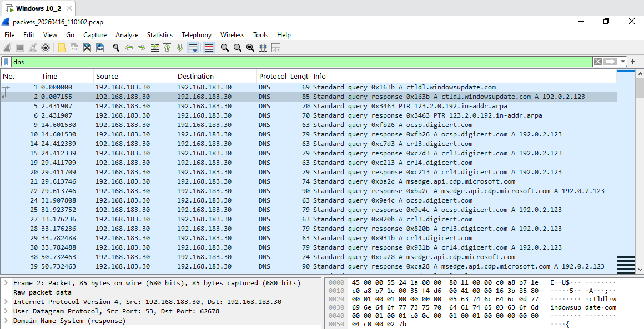This screenshot has width=644, height=329.
Task: Jump to the first packet icon
Action: tap(167, 48)
